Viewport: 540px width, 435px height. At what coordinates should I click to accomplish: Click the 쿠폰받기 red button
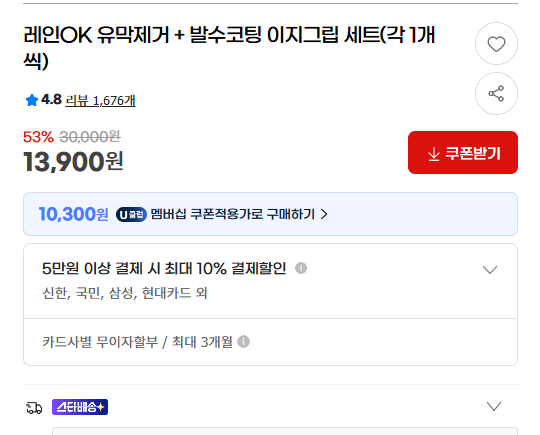[463, 153]
